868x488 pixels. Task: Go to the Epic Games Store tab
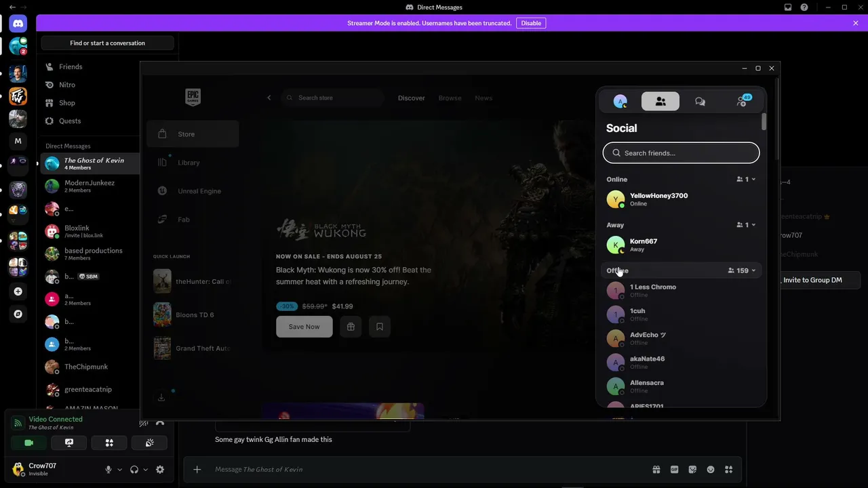(193, 134)
